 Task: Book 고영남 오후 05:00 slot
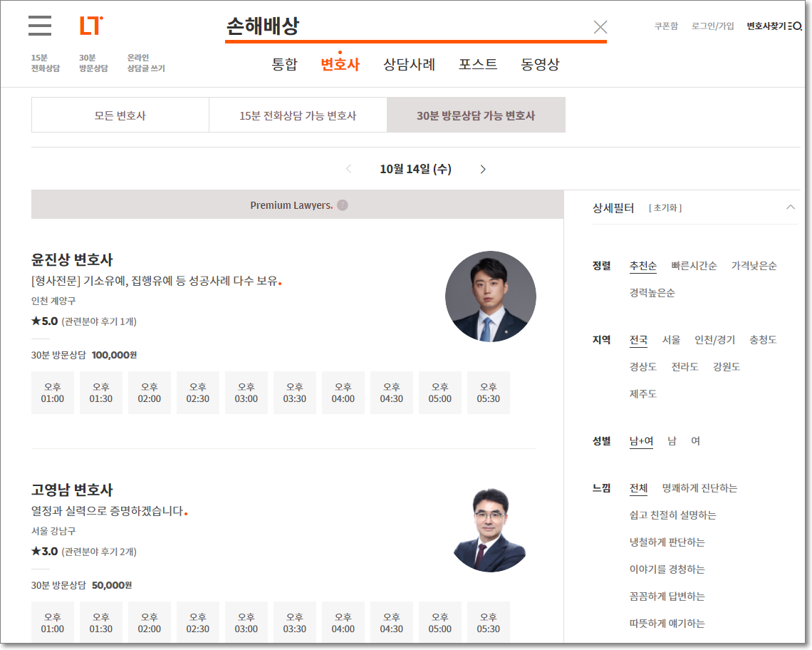[x=439, y=622]
